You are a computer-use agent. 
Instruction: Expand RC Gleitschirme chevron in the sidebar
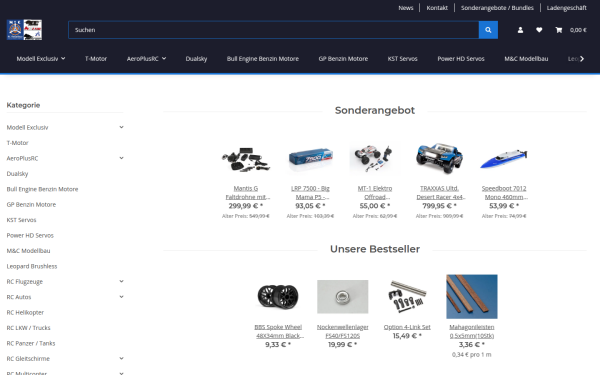point(121,359)
